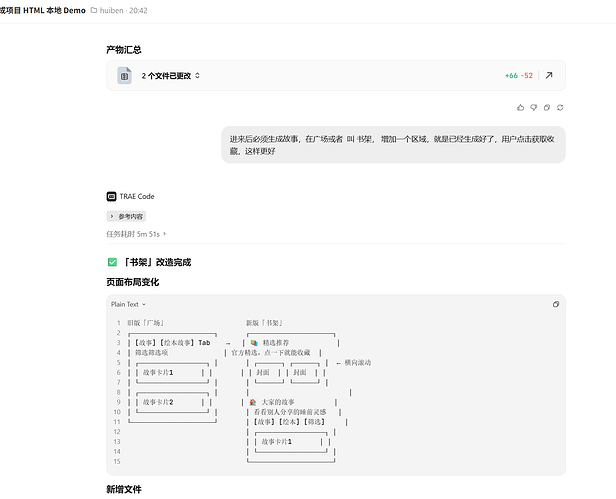This screenshot has height=499, width=616.
Task: Click the 大家的故事 line in code block
Action: pyautogui.click(x=272, y=402)
